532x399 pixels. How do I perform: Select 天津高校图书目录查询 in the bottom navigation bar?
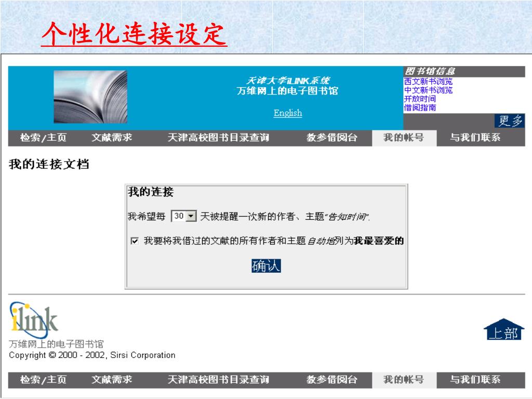pyautogui.click(x=218, y=380)
